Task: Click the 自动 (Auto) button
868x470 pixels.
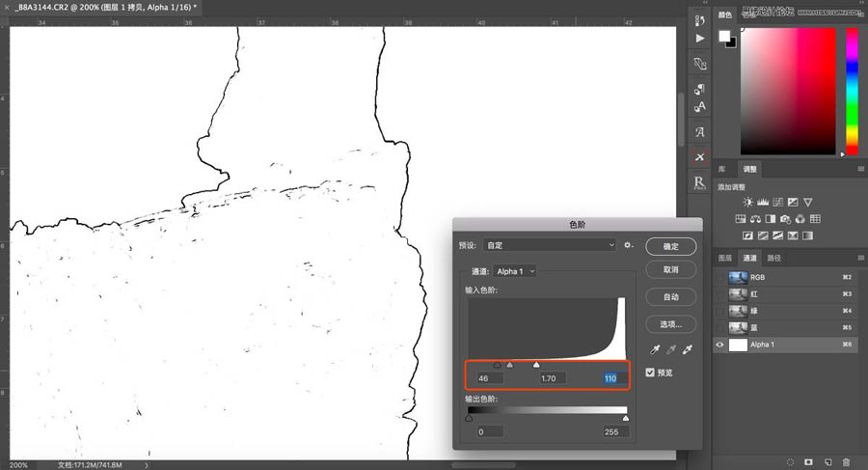Action: pos(670,297)
